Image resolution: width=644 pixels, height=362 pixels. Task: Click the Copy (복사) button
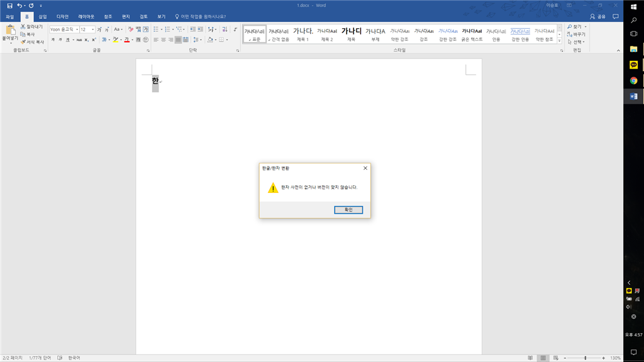click(x=28, y=34)
